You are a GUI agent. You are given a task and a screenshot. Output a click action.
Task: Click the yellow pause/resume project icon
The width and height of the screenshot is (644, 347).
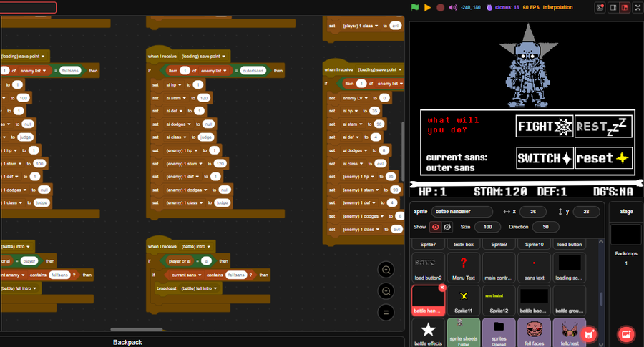coord(428,7)
